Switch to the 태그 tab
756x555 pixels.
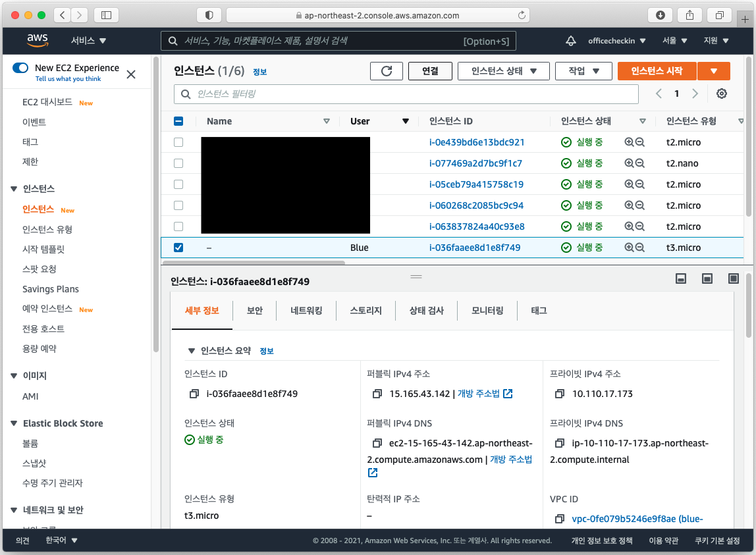tap(539, 311)
